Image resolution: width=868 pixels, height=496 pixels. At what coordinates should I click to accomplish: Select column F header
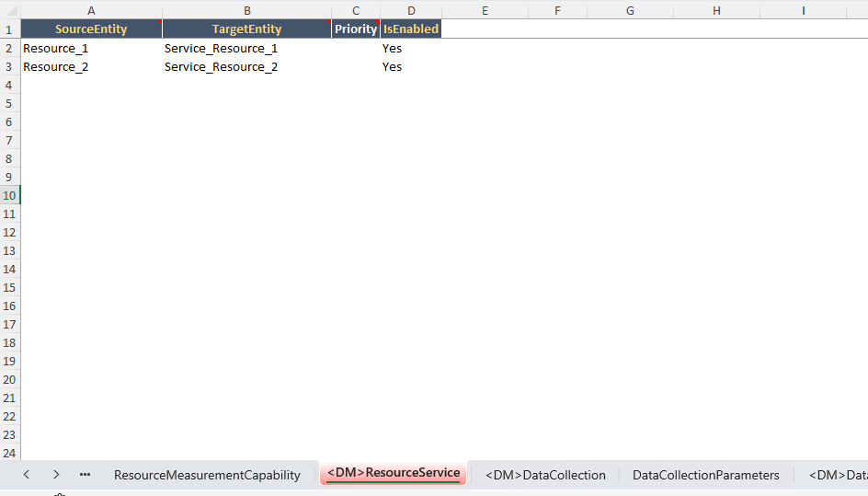tap(557, 10)
